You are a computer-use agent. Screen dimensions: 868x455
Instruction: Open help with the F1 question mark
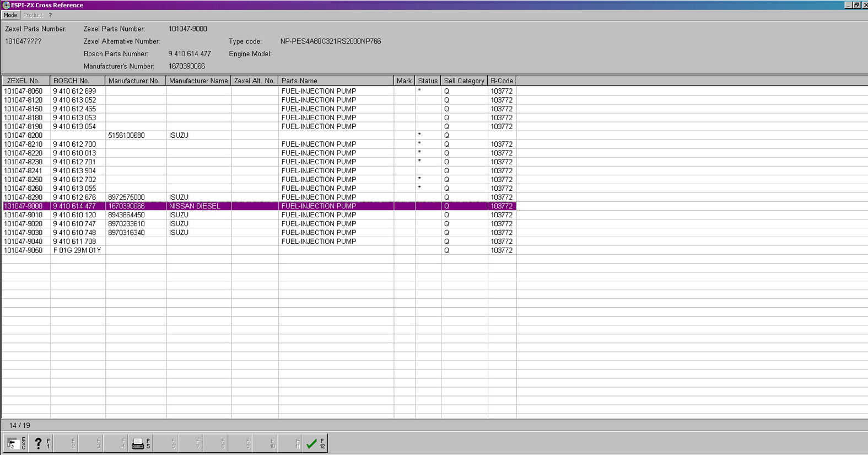[x=41, y=443]
